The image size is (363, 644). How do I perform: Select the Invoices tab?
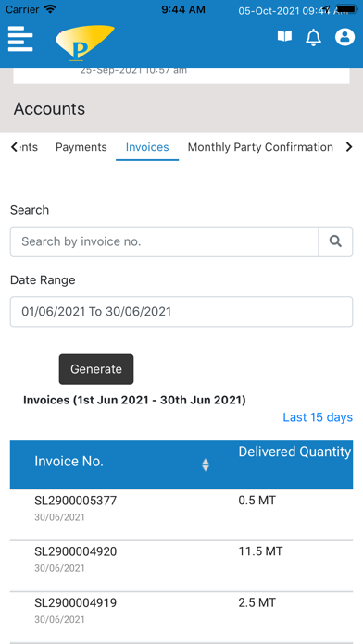pos(147,147)
